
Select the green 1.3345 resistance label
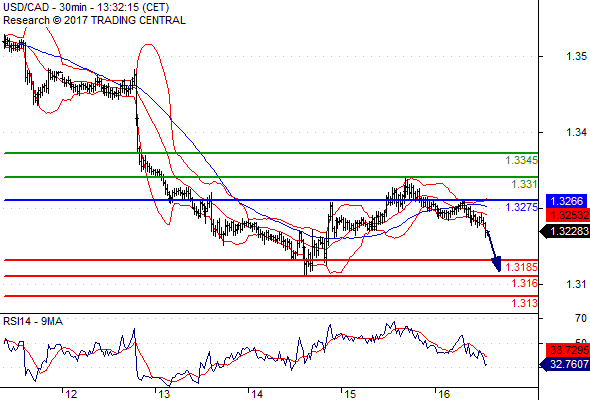[x=522, y=160]
